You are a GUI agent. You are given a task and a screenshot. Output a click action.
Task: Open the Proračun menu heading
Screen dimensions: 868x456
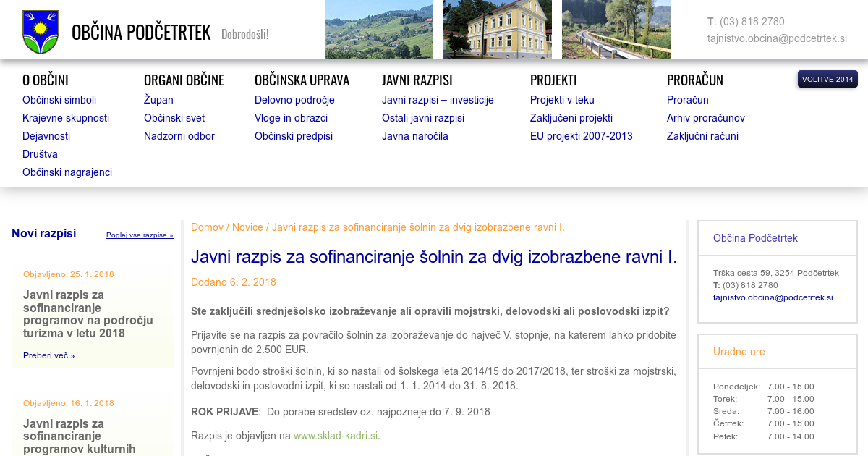(694, 80)
